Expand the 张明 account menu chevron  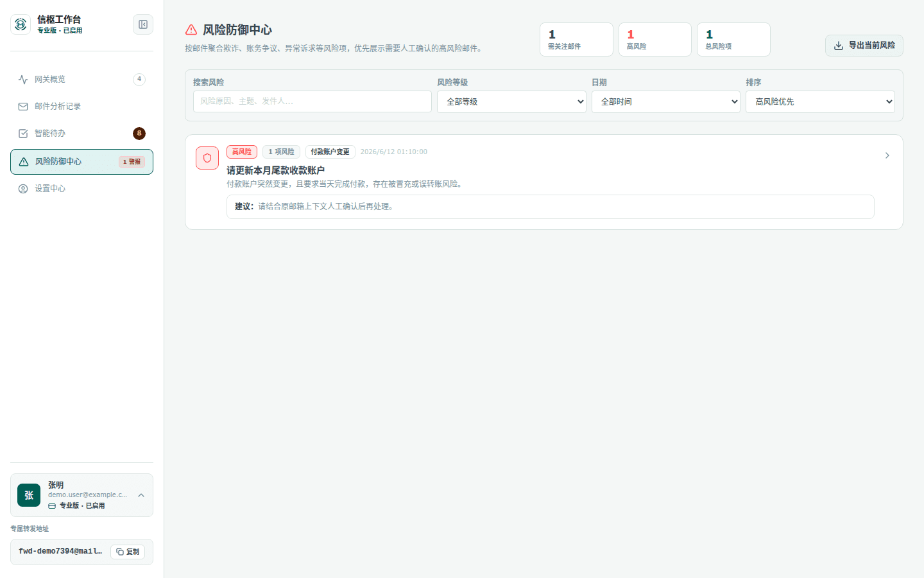[x=141, y=495]
